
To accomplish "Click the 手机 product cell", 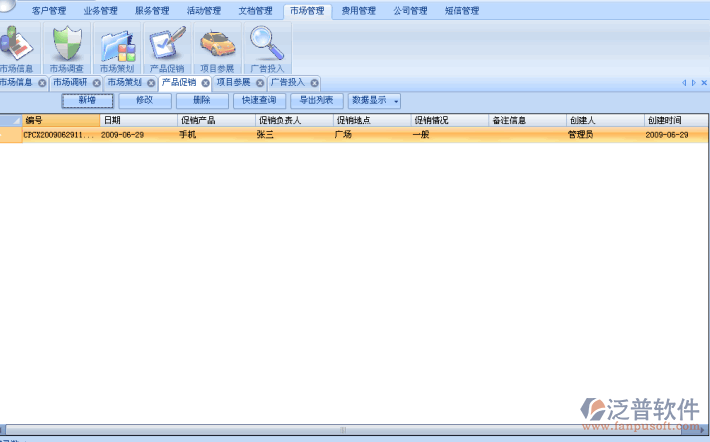I will click(216, 135).
